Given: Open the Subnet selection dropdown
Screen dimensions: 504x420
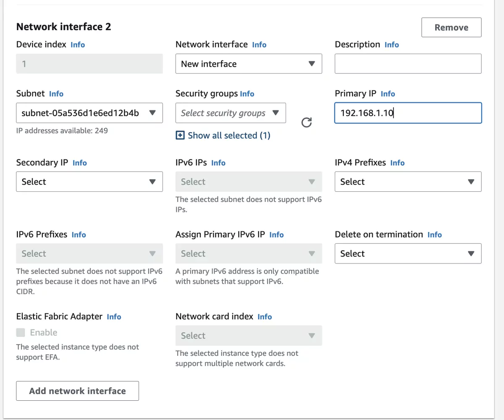Looking at the screenshot, I should [x=89, y=113].
